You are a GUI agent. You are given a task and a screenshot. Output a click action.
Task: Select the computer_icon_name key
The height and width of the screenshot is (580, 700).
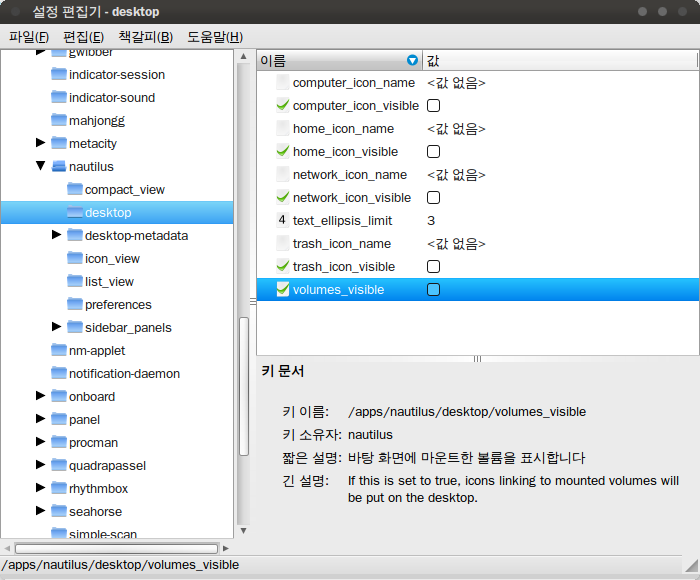click(x=354, y=83)
